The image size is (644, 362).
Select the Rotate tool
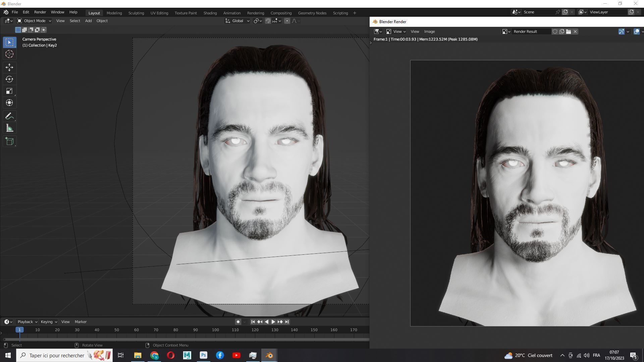click(x=9, y=79)
